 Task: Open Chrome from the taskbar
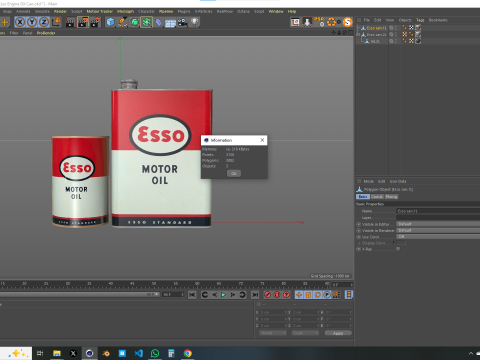point(188,353)
